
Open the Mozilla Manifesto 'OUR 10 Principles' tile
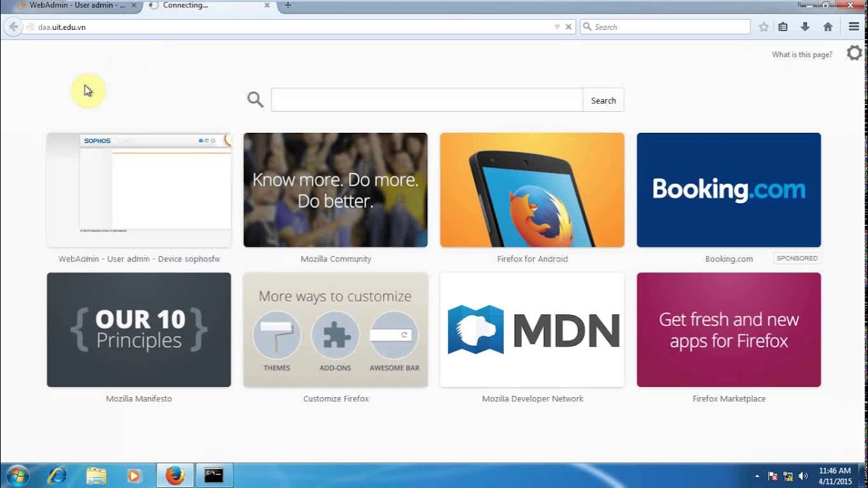[x=139, y=330]
